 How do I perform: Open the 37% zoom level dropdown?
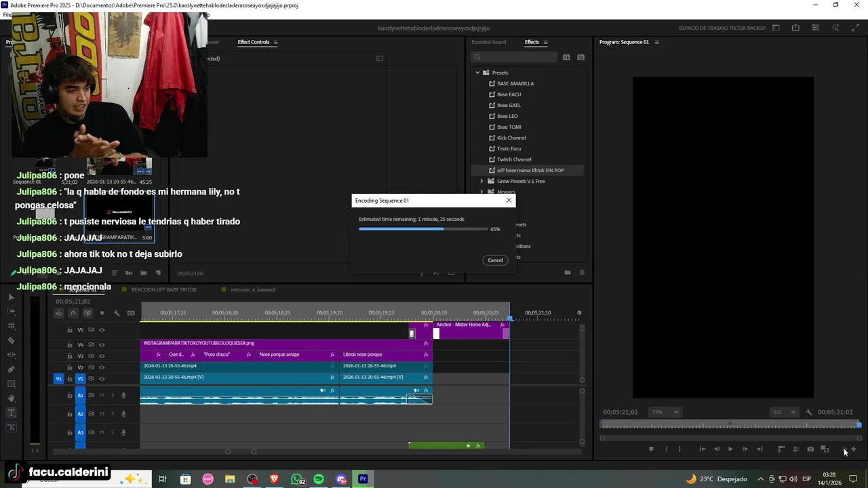(x=665, y=412)
